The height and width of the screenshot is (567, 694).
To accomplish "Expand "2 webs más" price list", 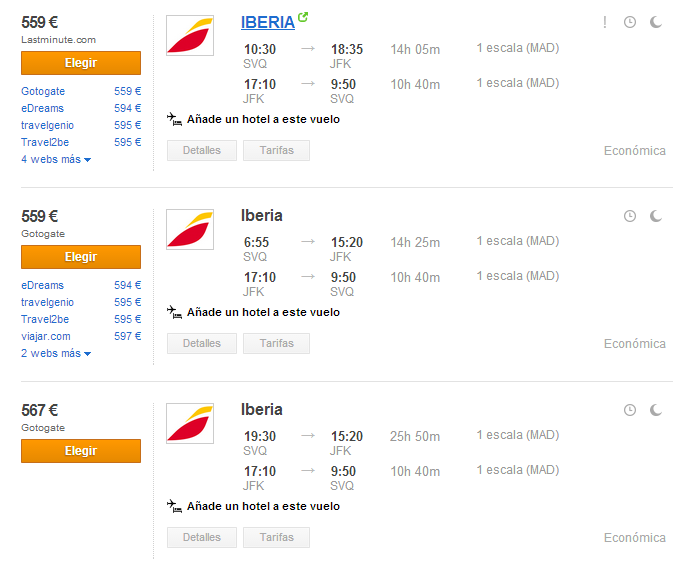I will [x=56, y=353].
